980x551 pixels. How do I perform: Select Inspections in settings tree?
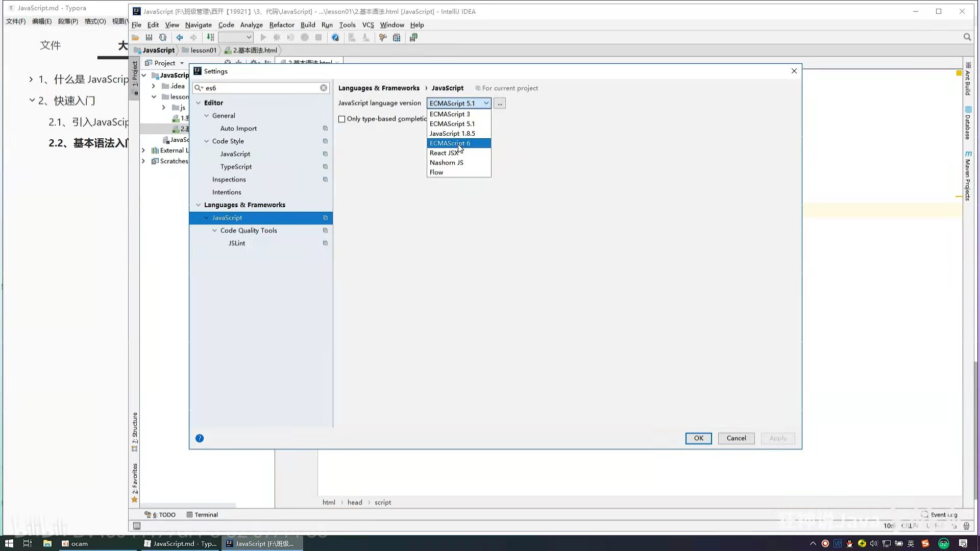[x=229, y=180]
